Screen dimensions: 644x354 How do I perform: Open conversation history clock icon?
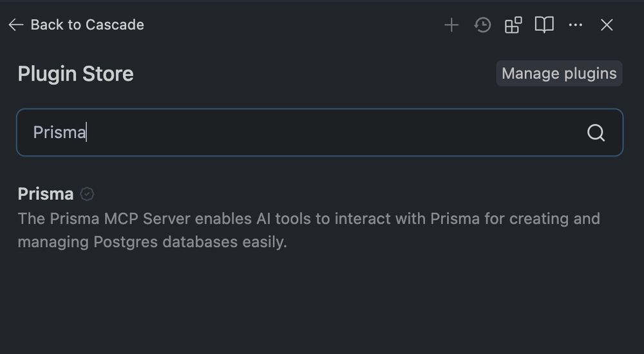(482, 25)
